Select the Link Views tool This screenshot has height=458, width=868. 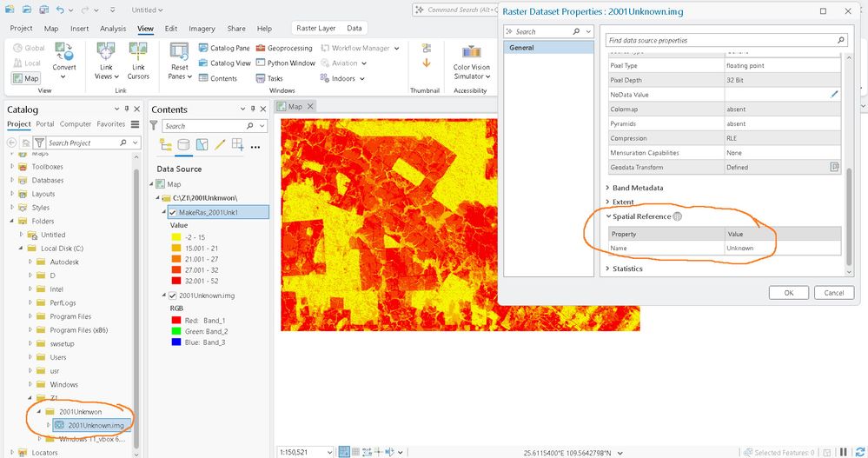pyautogui.click(x=106, y=61)
